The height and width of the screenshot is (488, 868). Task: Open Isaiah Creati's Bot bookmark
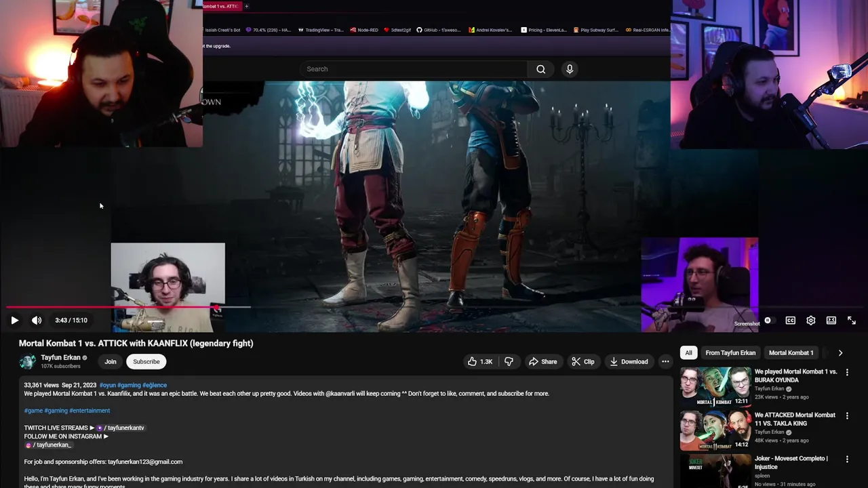click(222, 30)
